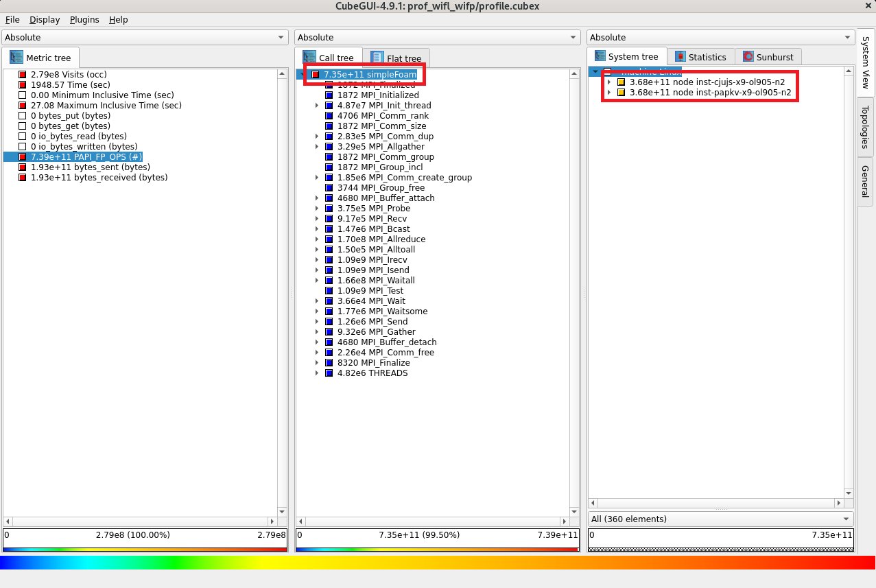Select bytes_sent (bytes) metric

[90, 167]
